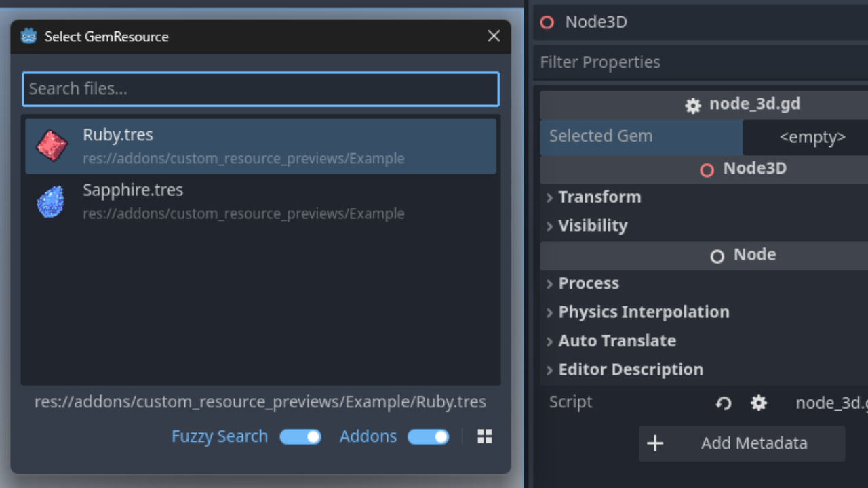Click the Fuzzy Search label
Screen dimensions: 868x488
[220, 436]
